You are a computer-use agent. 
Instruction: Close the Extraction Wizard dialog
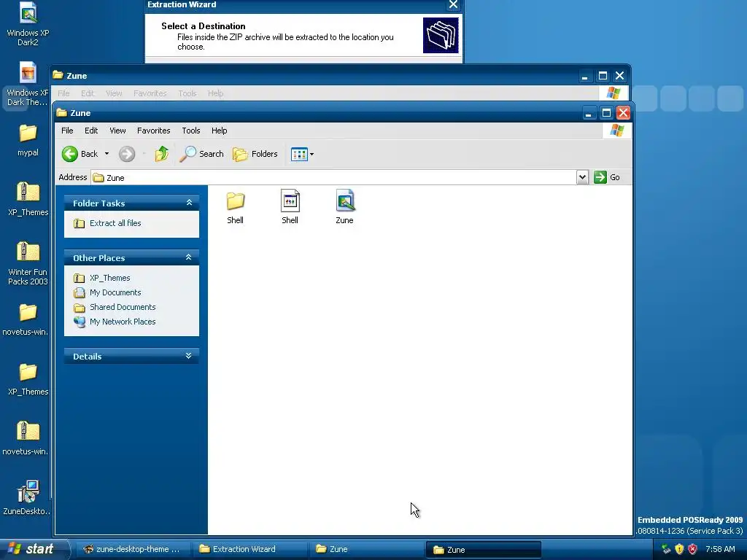coord(453,5)
